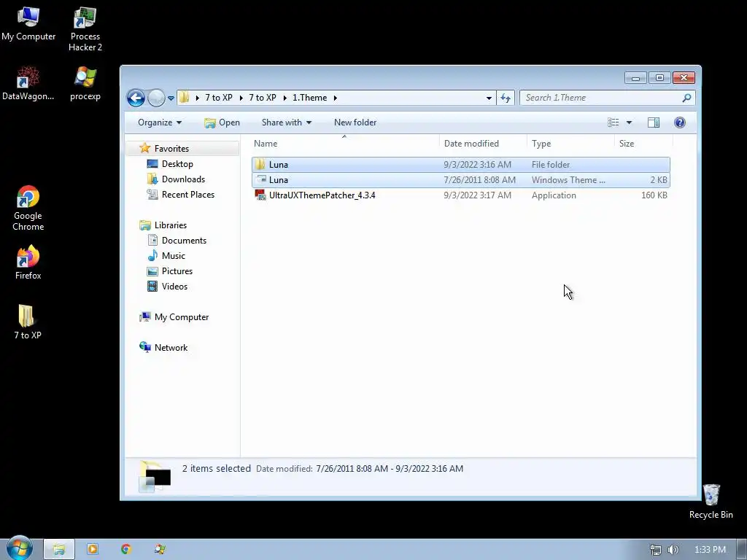Expand the view options arrow

[x=629, y=122]
